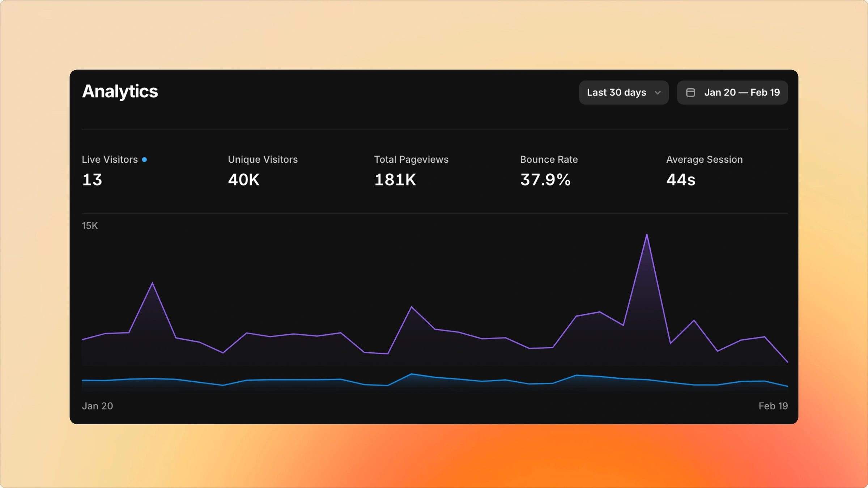This screenshot has height=488, width=868.
Task: Click the tallest purple peak on the chart
Action: click(647, 235)
